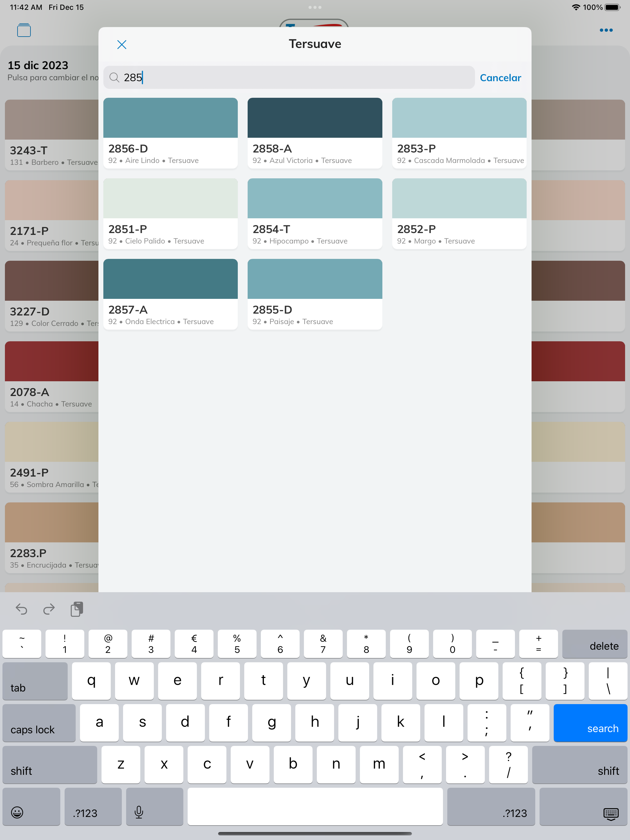Tap the letter q key
The height and width of the screenshot is (840, 630).
click(x=91, y=681)
